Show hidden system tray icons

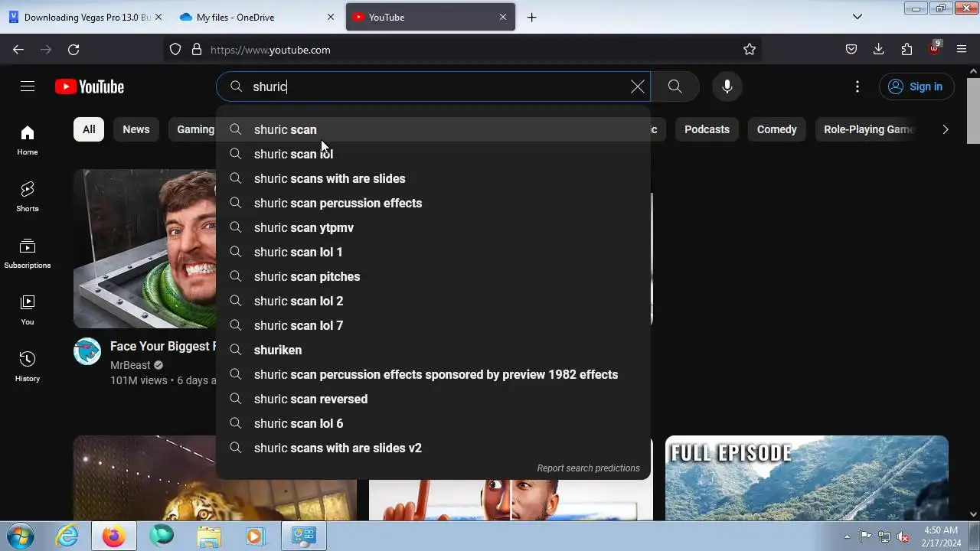pyautogui.click(x=847, y=536)
